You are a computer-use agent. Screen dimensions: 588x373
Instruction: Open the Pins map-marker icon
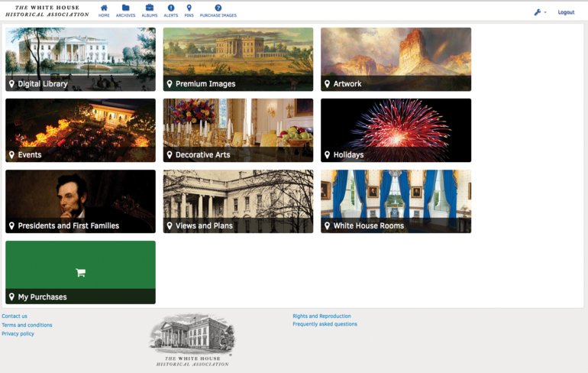[x=189, y=8]
